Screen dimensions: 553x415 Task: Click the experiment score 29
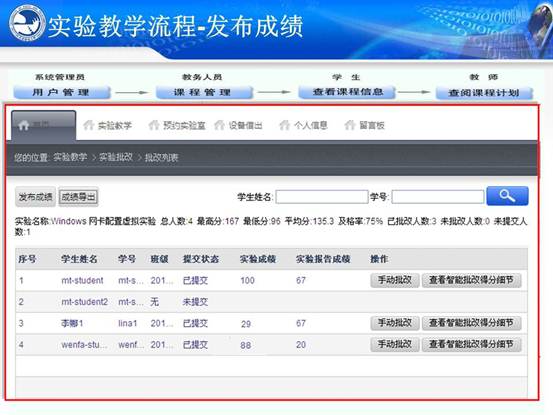click(246, 324)
